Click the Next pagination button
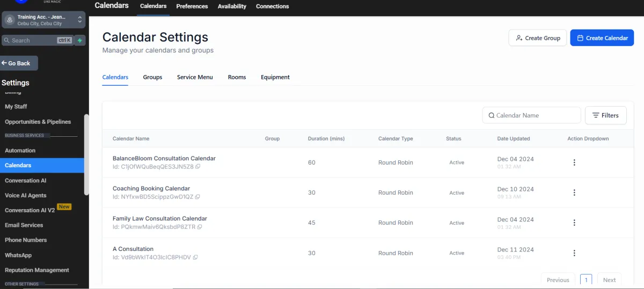The height and width of the screenshot is (289, 644). click(609, 280)
